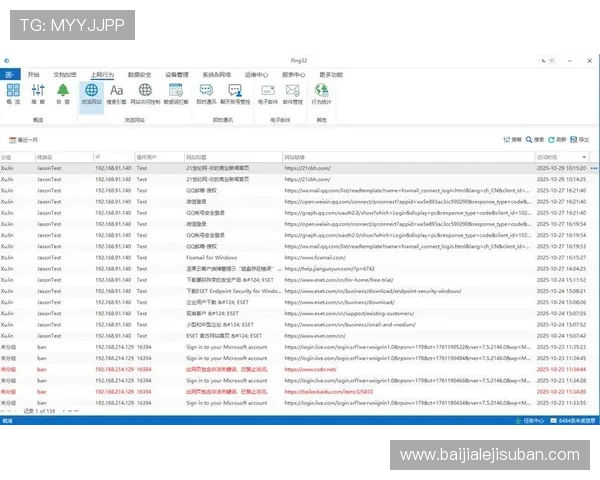Select the 2025-10-23 11:33:55 timestamp cell
This screenshot has height=480, width=600.
pos(561,403)
